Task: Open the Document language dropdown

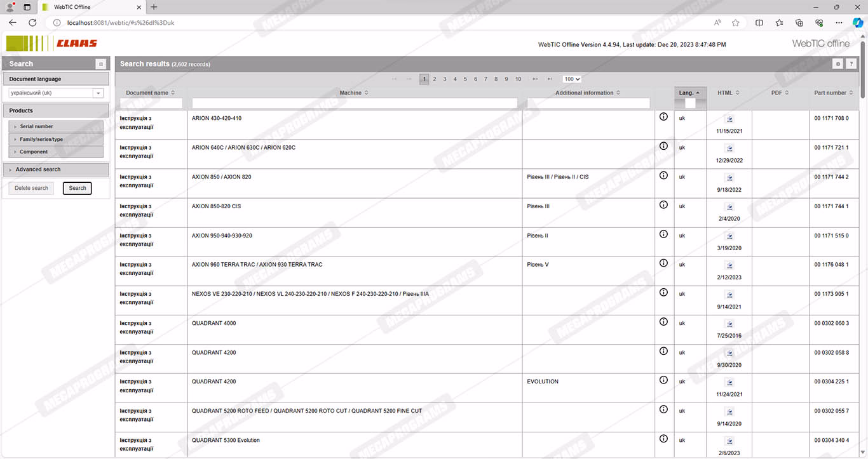Action: click(98, 93)
